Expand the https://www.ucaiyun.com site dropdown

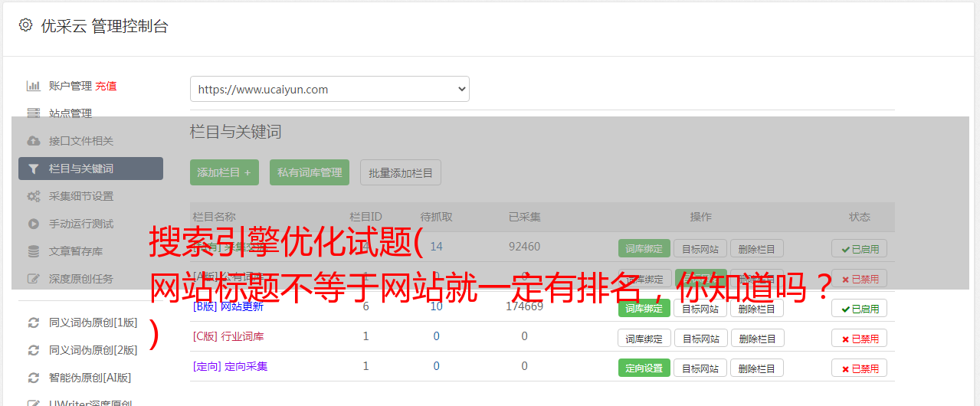(329, 89)
